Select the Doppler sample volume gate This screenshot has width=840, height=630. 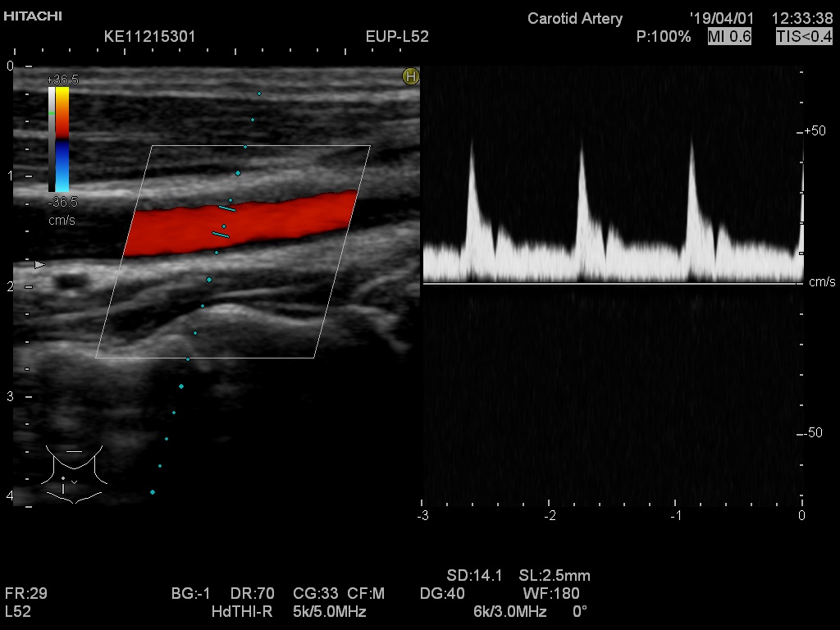coord(224,222)
